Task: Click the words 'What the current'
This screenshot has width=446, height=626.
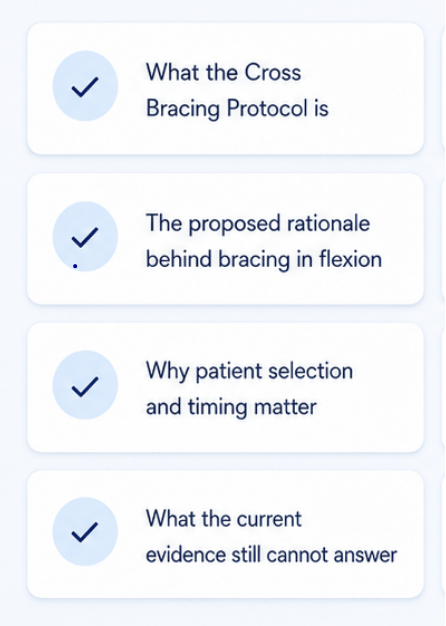Action: click(224, 519)
